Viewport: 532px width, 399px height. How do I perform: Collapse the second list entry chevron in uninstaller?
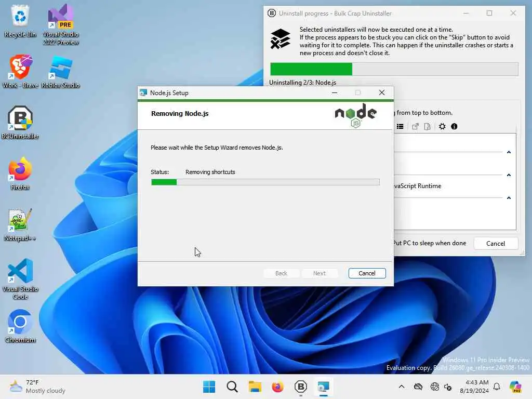pyautogui.click(x=509, y=175)
